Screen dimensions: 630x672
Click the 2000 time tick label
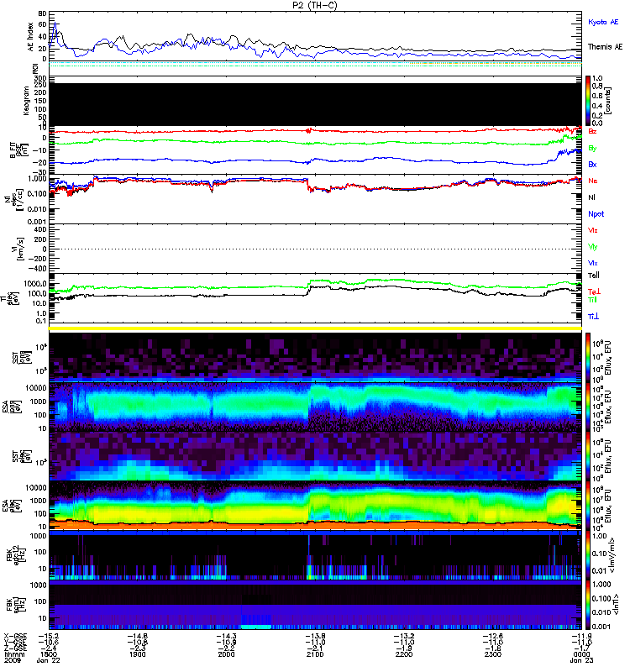coord(226,654)
